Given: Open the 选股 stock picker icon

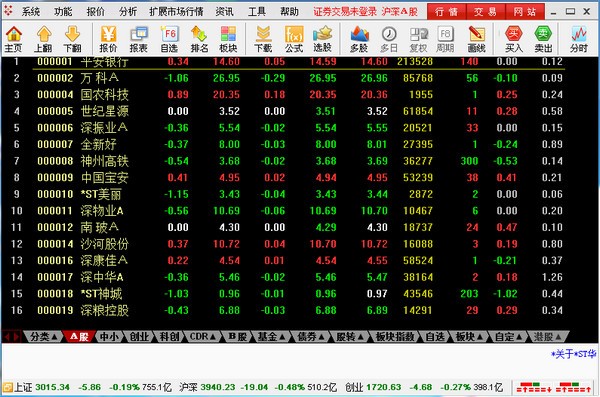Looking at the screenshot, I should [x=323, y=39].
